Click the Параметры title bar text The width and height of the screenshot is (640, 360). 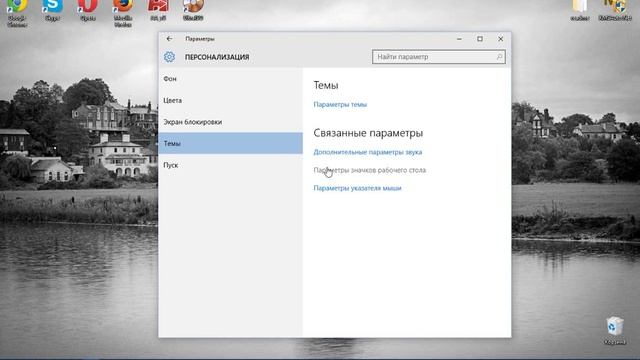(x=200, y=39)
